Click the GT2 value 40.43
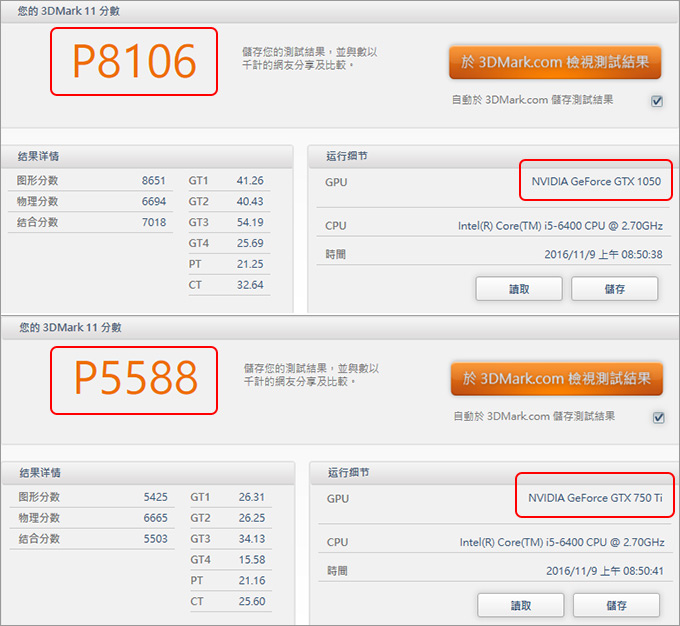The width and height of the screenshot is (680, 626). tap(250, 201)
